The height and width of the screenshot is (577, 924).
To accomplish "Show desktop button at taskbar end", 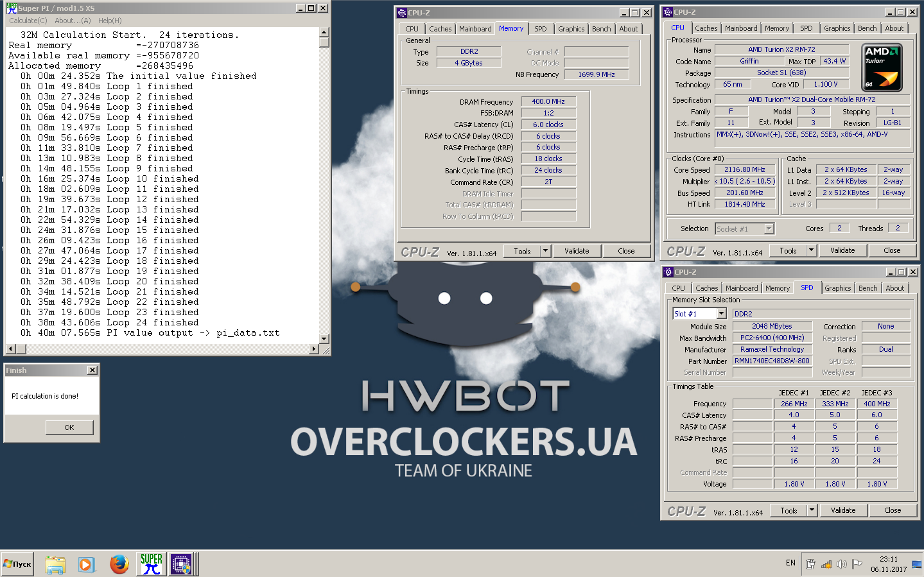I will [917, 564].
